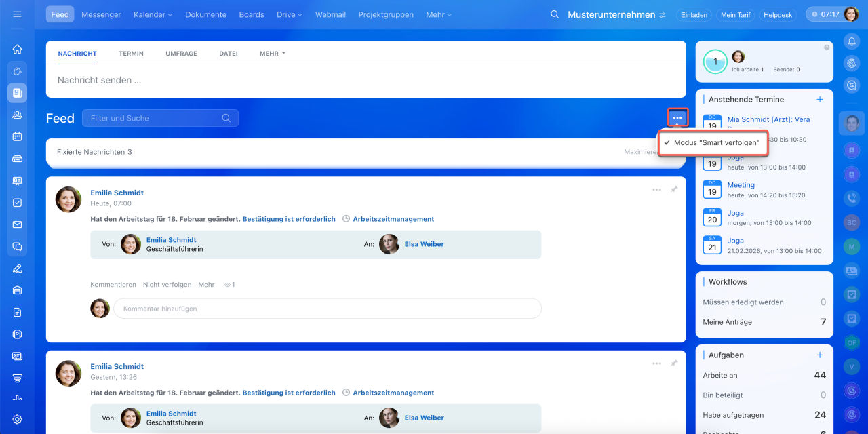Screen dimensions: 868x434
Task: Open the hamburger menu icon
Action: point(17,14)
